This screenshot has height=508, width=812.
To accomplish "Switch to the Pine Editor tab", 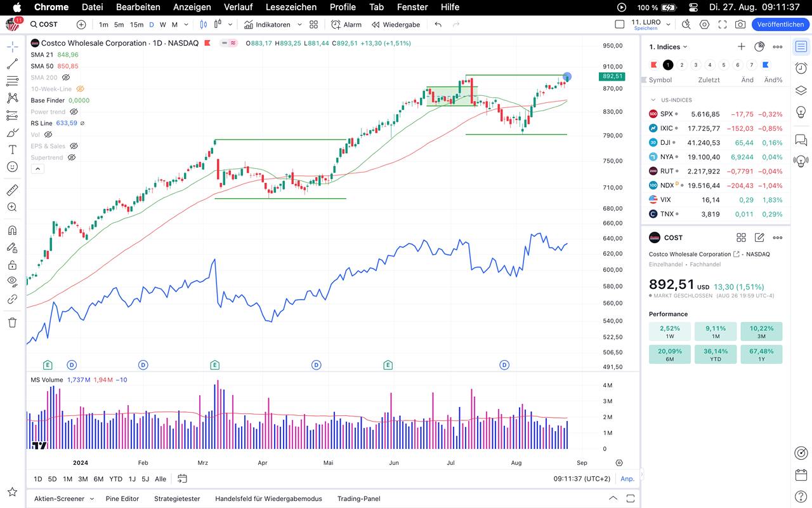I will coord(122,498).
